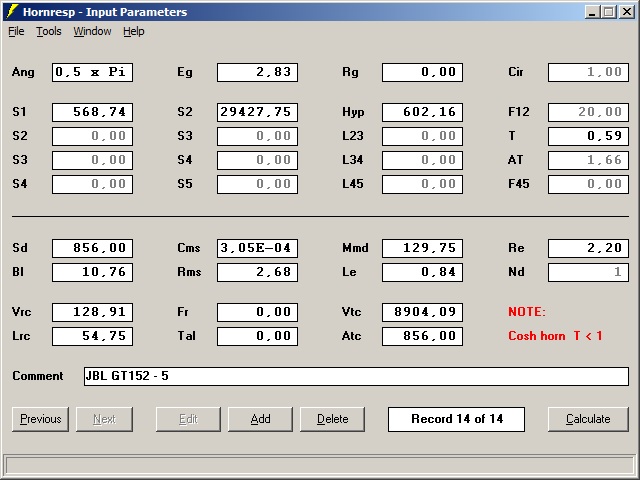
Task: Click the S1 throat area field
Action: (x=92, y=112)
